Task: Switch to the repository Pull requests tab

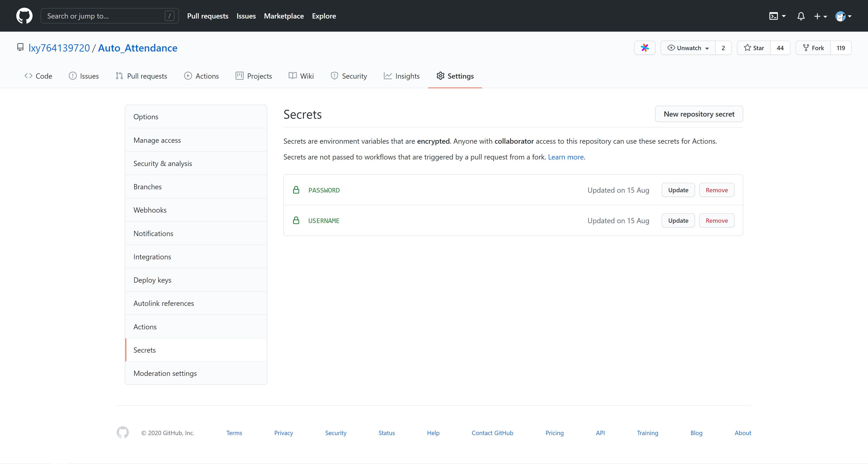Action: 141,76
